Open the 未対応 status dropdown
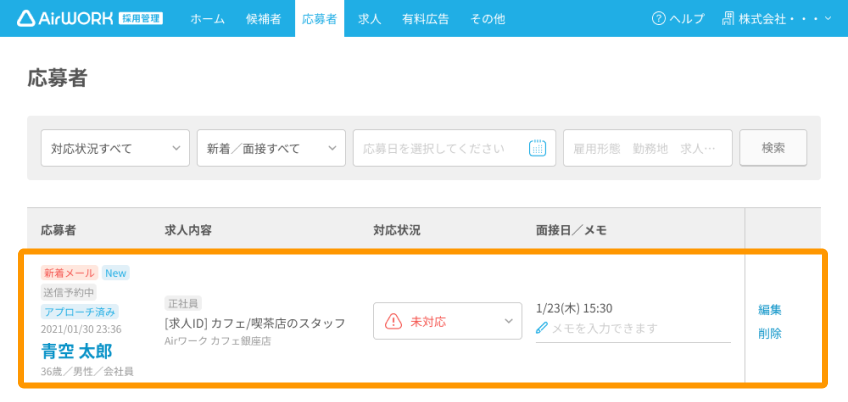848x402 pixels. 447,321
